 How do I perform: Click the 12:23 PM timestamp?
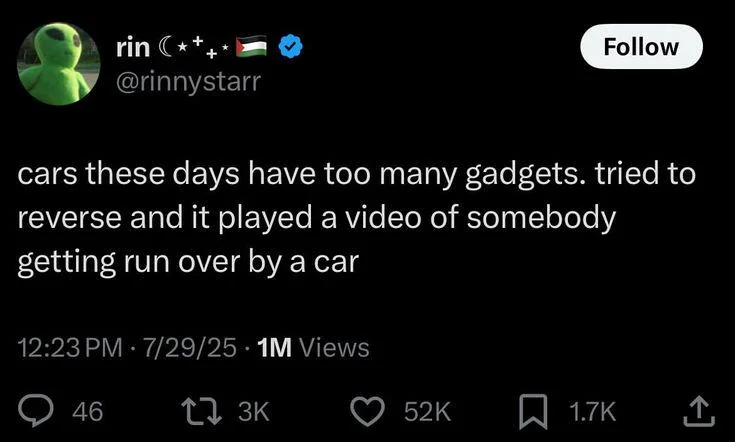click(65, 347)
